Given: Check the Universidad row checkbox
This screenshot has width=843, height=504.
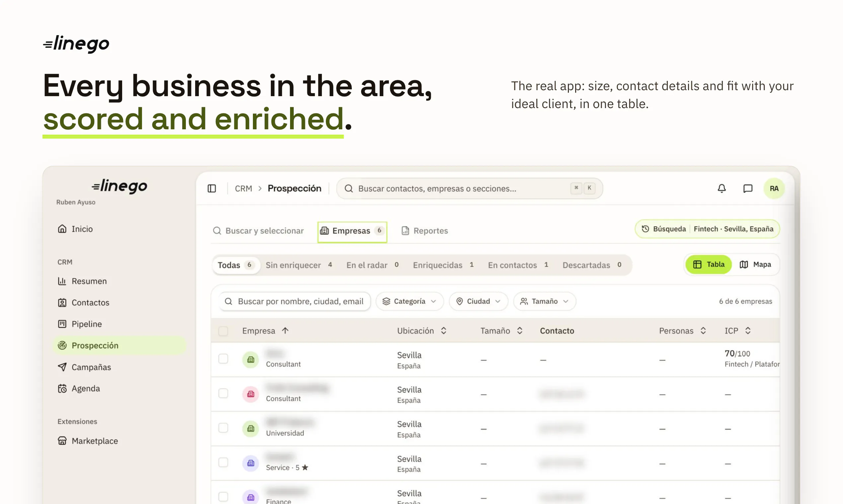Looking at the screenshot, I should coord(223,428).
